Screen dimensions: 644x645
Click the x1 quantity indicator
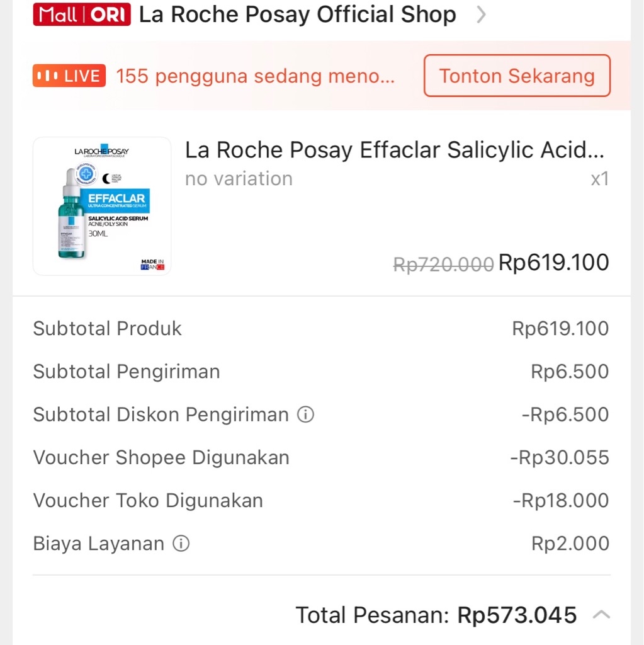point(599,179)
